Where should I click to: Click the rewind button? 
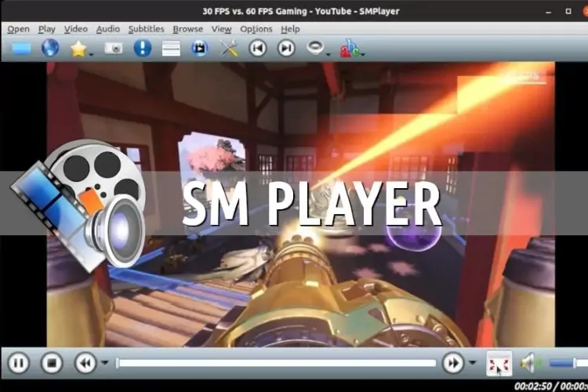85,363
